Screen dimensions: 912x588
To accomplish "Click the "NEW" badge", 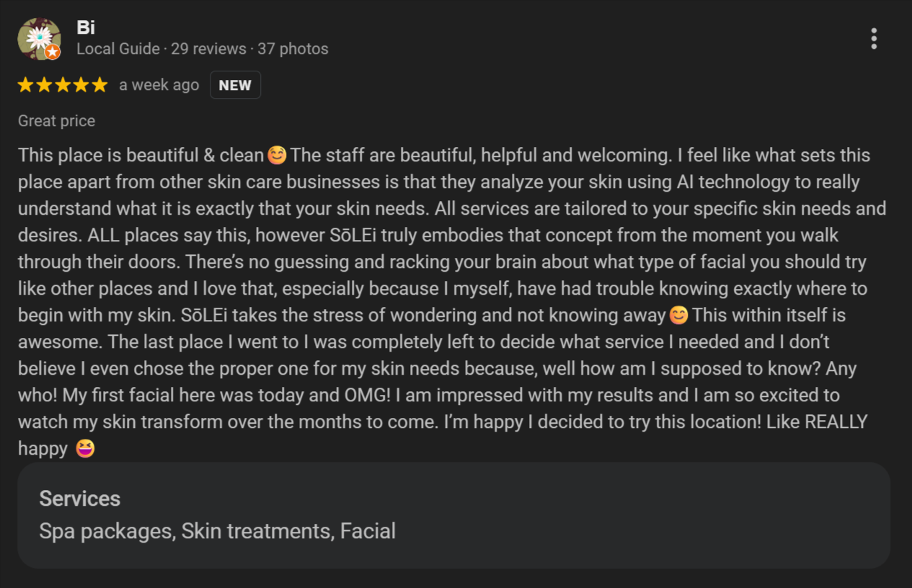I will point(235,85).
